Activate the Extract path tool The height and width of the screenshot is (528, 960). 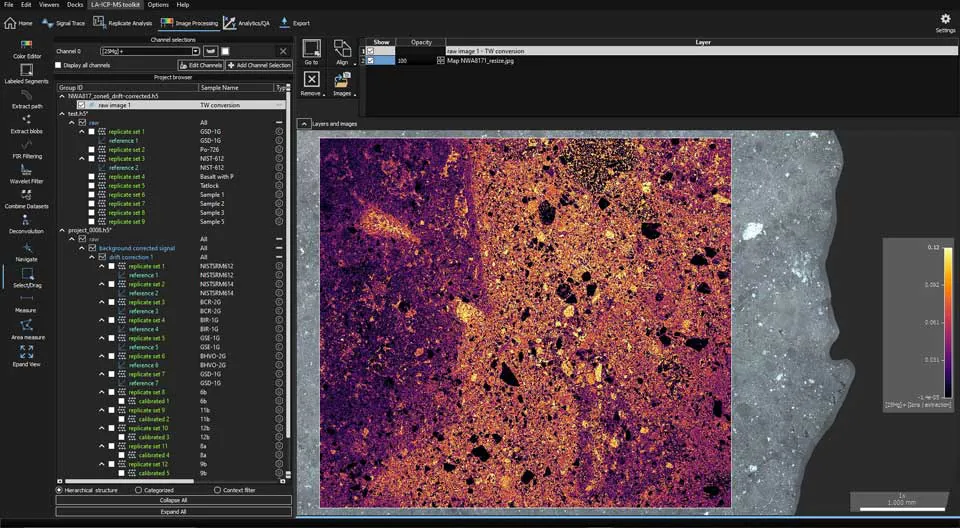27,98
